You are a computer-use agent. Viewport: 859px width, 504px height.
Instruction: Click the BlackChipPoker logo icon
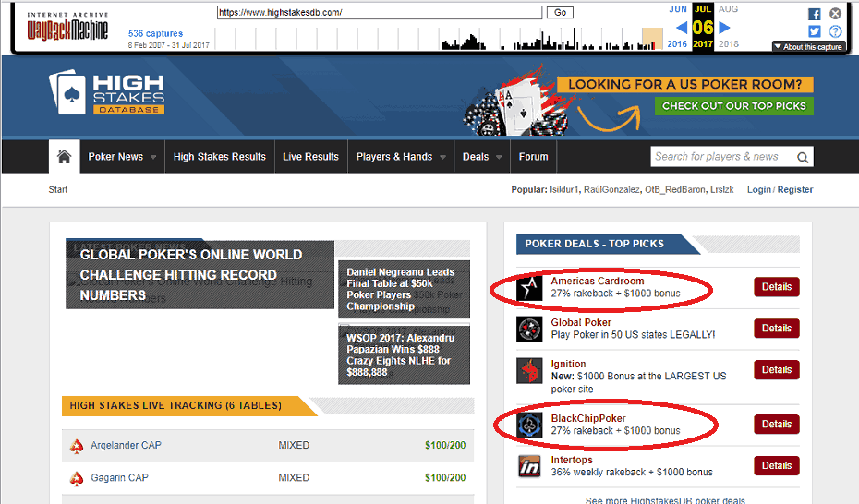529,426
